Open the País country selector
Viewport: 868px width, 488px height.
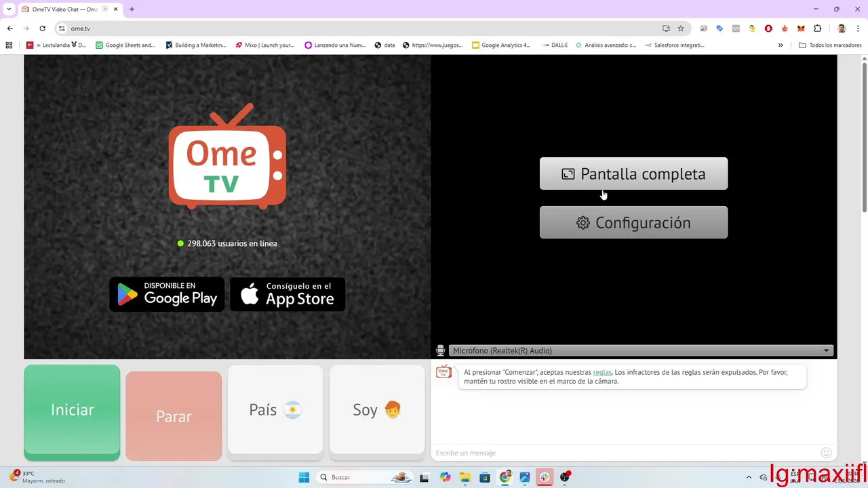(x=275, y=410)
